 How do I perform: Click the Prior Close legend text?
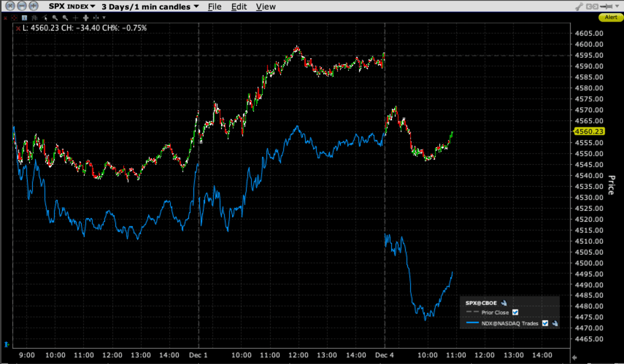[495, 312]
